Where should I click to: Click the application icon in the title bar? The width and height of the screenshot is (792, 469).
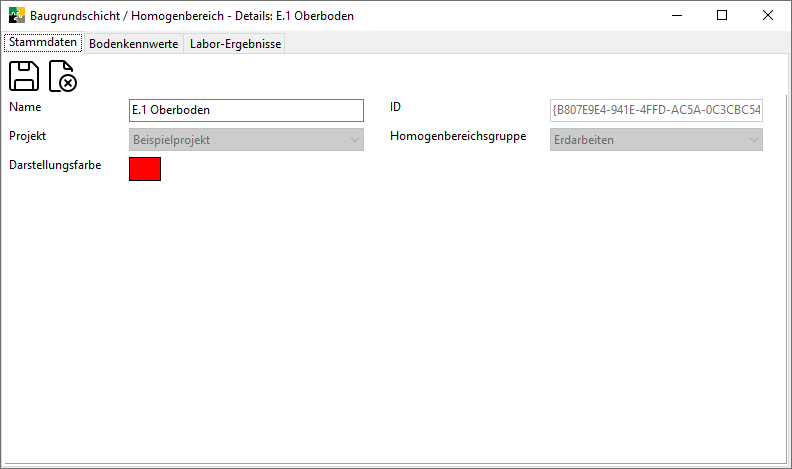point(16,16)
